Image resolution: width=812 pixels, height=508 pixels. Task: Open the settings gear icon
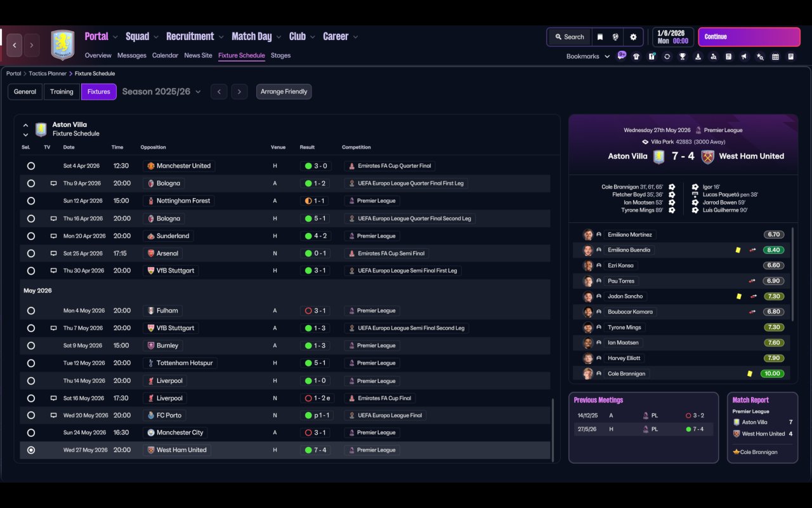633,37
